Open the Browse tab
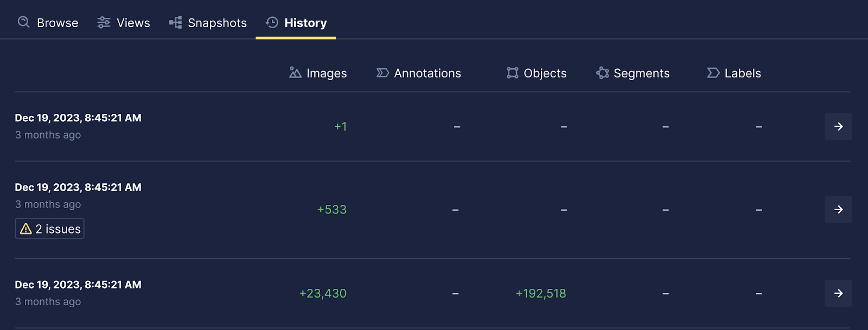The width and height of the screenshot is (868, 330). coord(57,23)
